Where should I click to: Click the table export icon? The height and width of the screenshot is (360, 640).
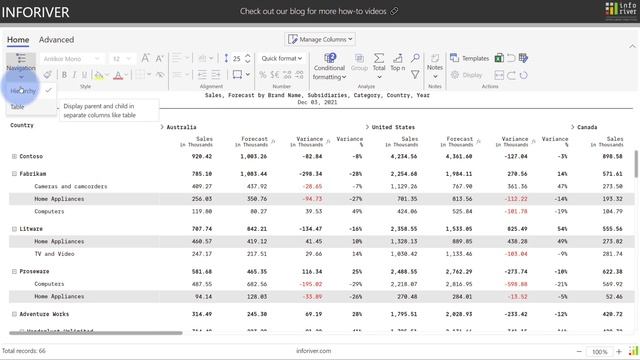[523, 58]
